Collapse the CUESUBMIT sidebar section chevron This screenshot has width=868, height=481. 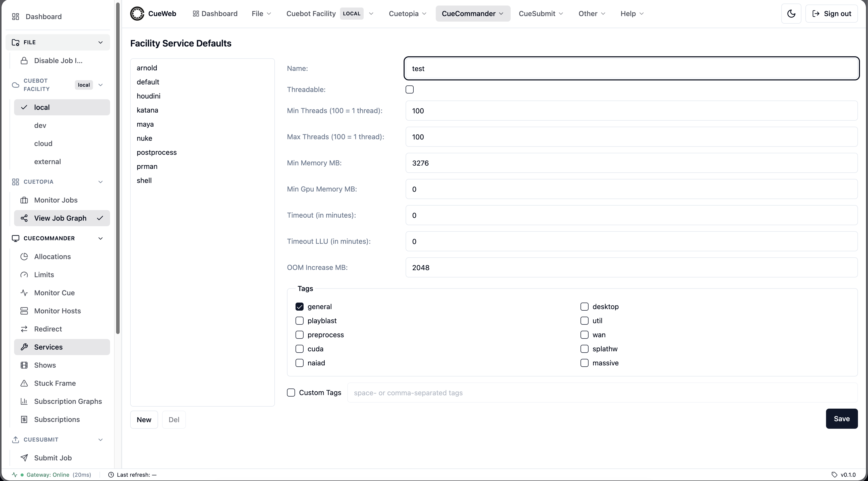(x=100, y=440)
